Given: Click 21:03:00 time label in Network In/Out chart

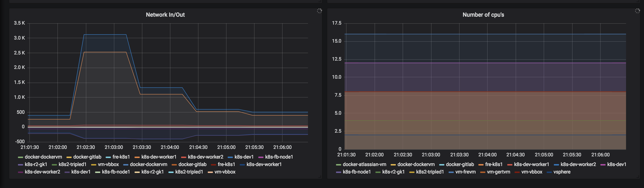Looking at the screenshot, I should click(x=114, y=147).
